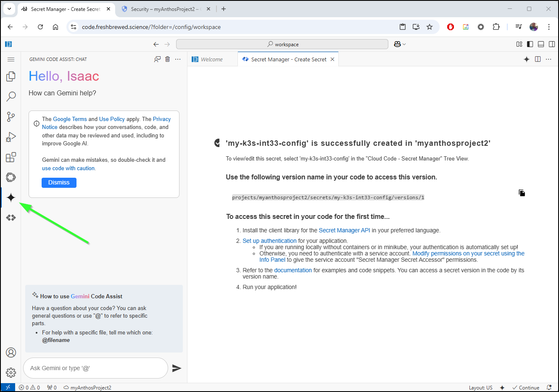Open the Run and Debug view
Screen dimensions: 559x392
tap(11, 137)
